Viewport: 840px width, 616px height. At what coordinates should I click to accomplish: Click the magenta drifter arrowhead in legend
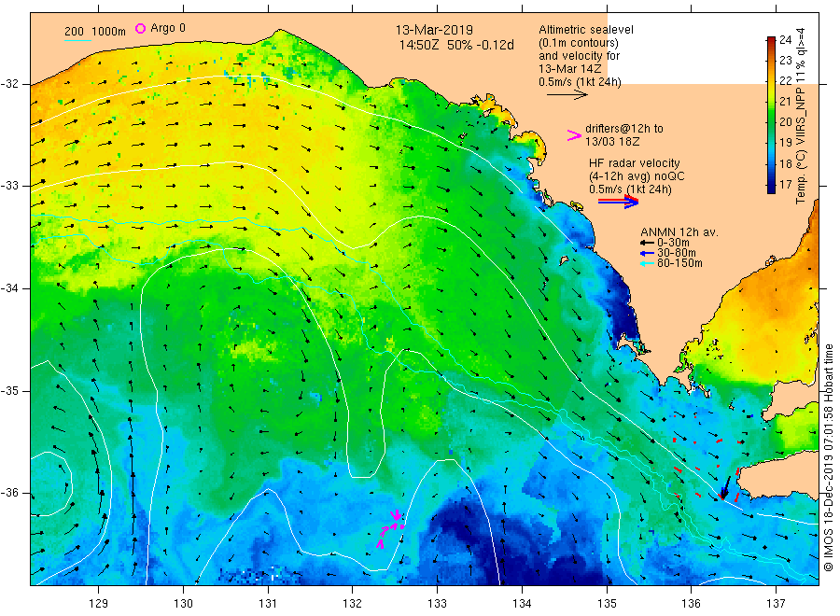click(x=574, y=135)
